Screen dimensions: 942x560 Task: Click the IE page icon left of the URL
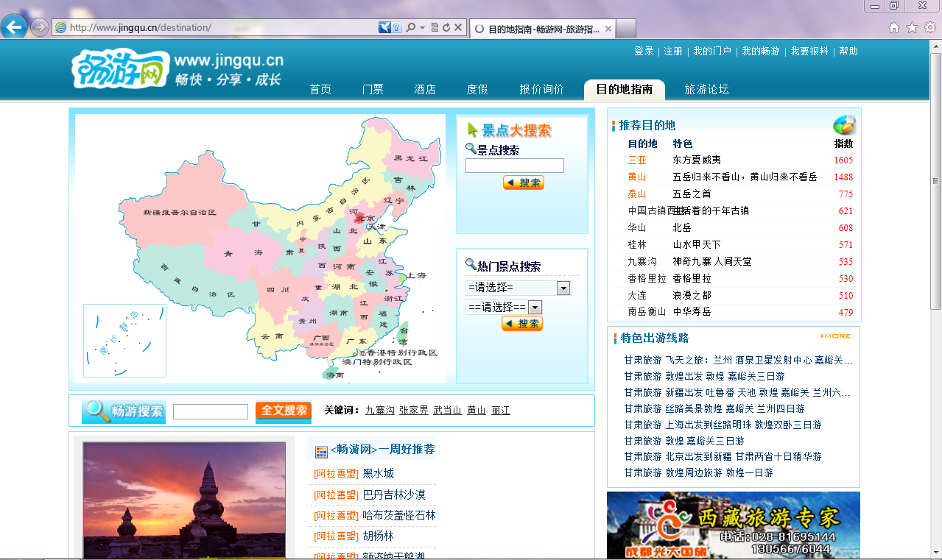click(x=60, y=27)
